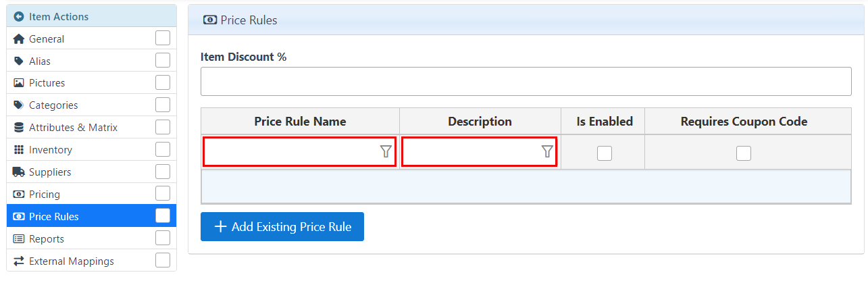Click the Attributes & Matrix stack icon
The image size is (868, 281).
click(x=19, y=128)
